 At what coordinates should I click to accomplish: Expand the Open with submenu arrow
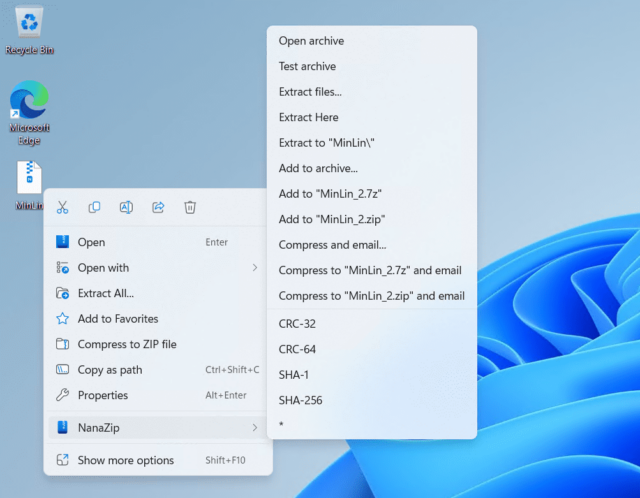click(x=255, y=268)
